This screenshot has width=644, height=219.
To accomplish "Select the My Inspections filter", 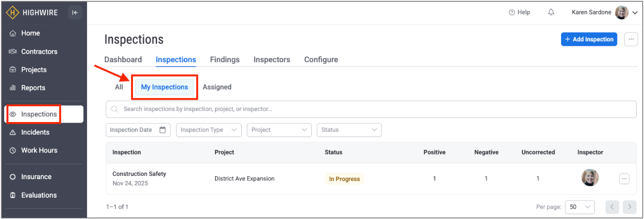I will tap(164, 87).
